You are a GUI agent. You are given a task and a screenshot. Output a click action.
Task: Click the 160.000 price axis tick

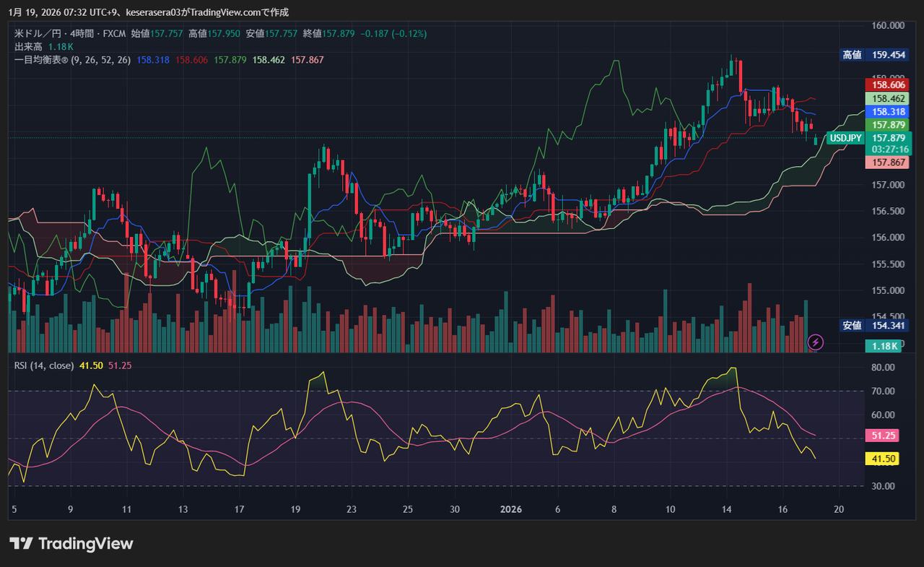tap(888, 26)
